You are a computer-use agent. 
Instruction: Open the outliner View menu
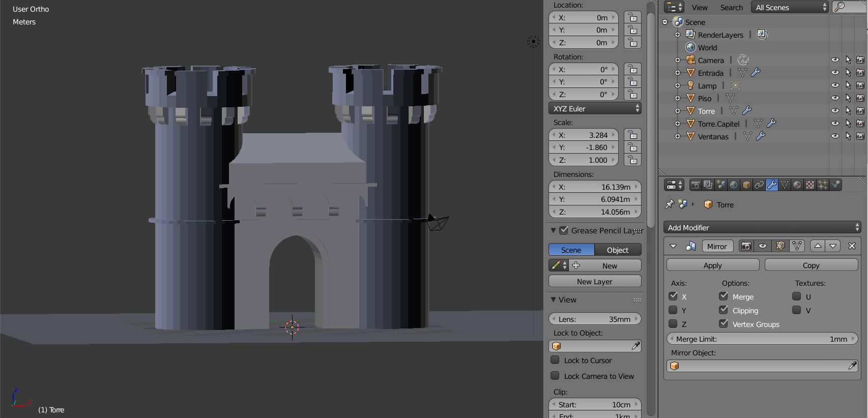[x=700, y=8]
